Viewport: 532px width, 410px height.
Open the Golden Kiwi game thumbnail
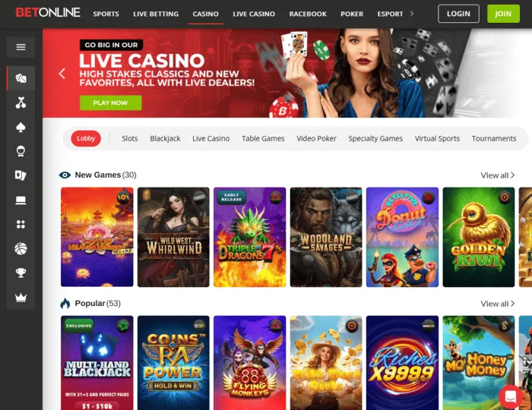tap(478, 237)
